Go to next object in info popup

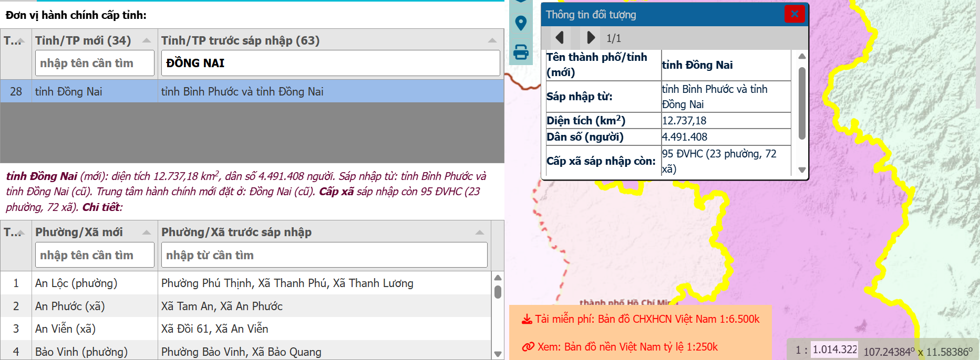pos(591,38)
